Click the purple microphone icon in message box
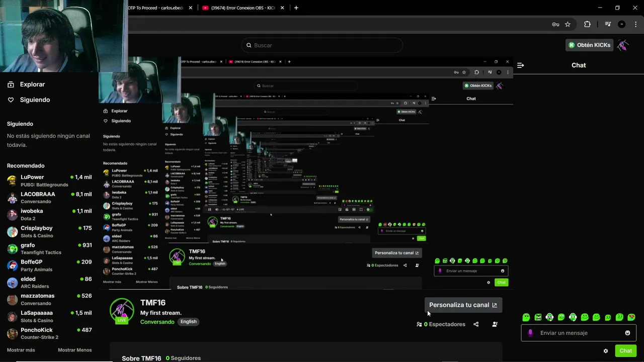The image size is (644, 362). [x=530, y=333]
